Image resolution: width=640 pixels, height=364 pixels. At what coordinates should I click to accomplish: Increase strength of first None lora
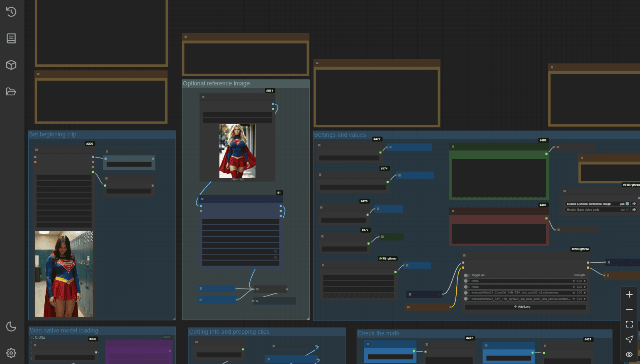[x=585, y=281]
